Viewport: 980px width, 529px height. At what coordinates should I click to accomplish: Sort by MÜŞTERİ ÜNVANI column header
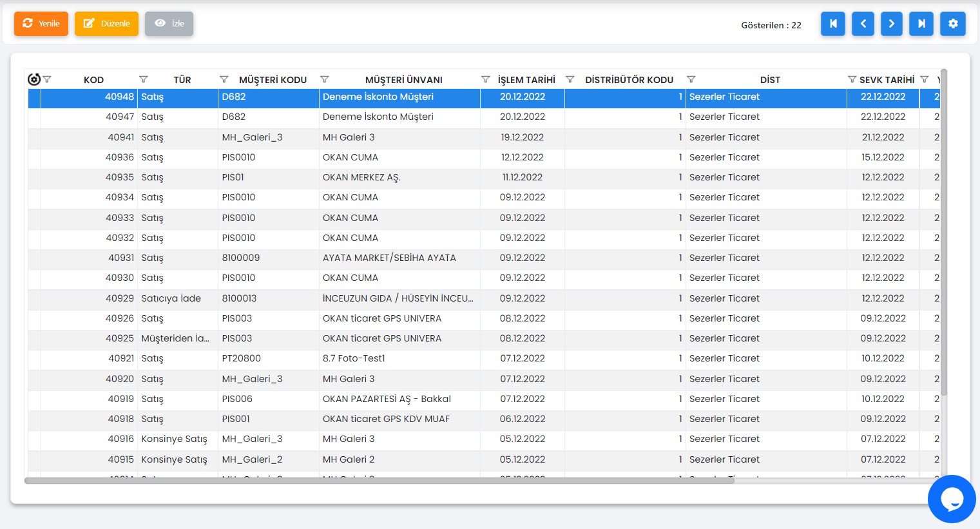tap(403, 80)
